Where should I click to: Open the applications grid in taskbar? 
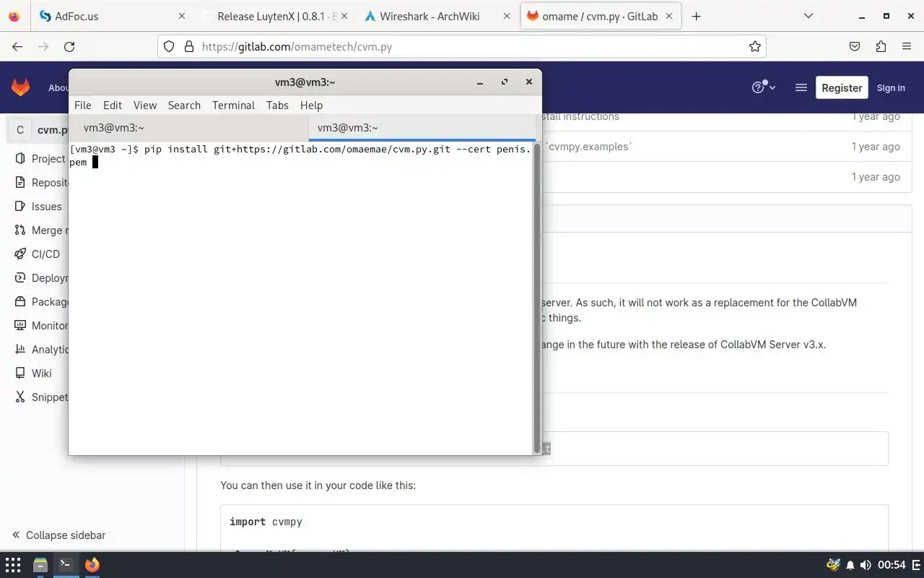(x=13, y=564)
